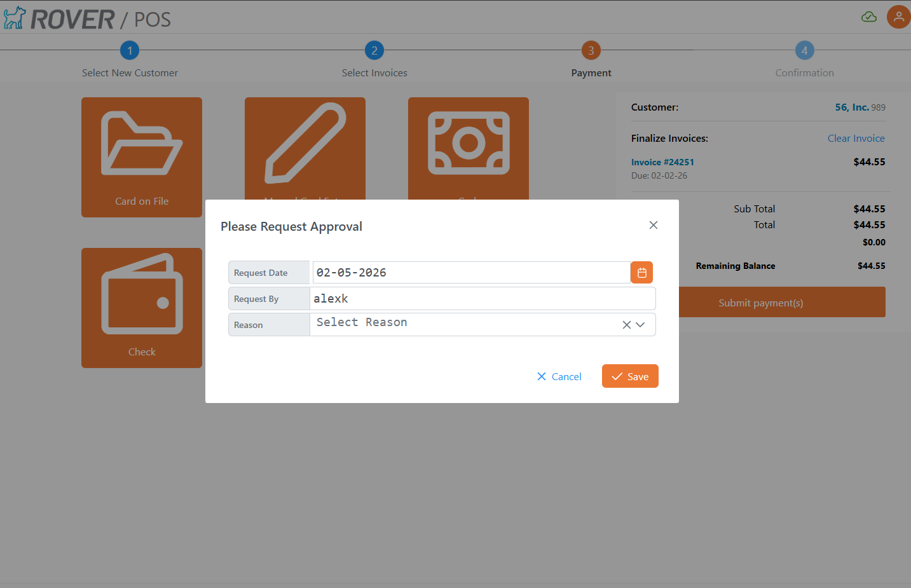This screenshot has width=911, height=588.
Task: Click the Clear Invoice link
Action: [856, 138]
